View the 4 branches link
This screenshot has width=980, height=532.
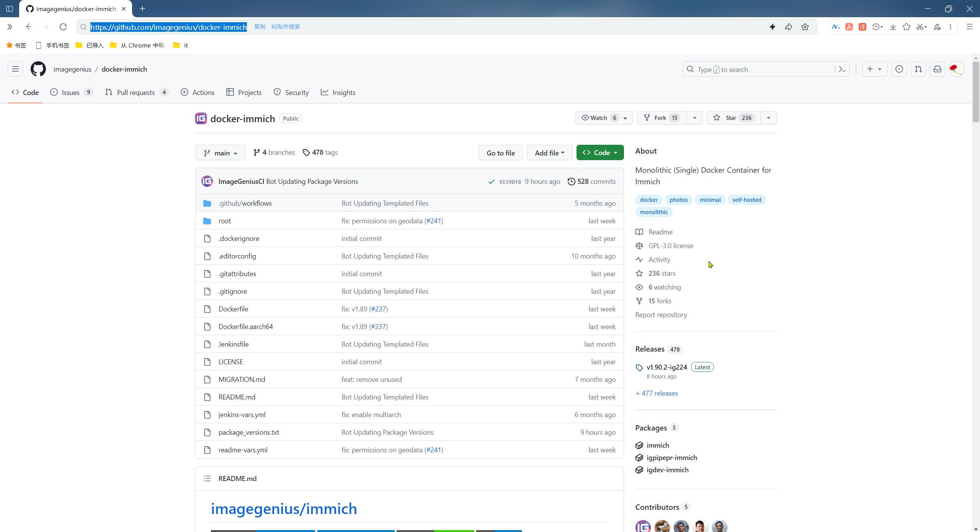(274, 152)
